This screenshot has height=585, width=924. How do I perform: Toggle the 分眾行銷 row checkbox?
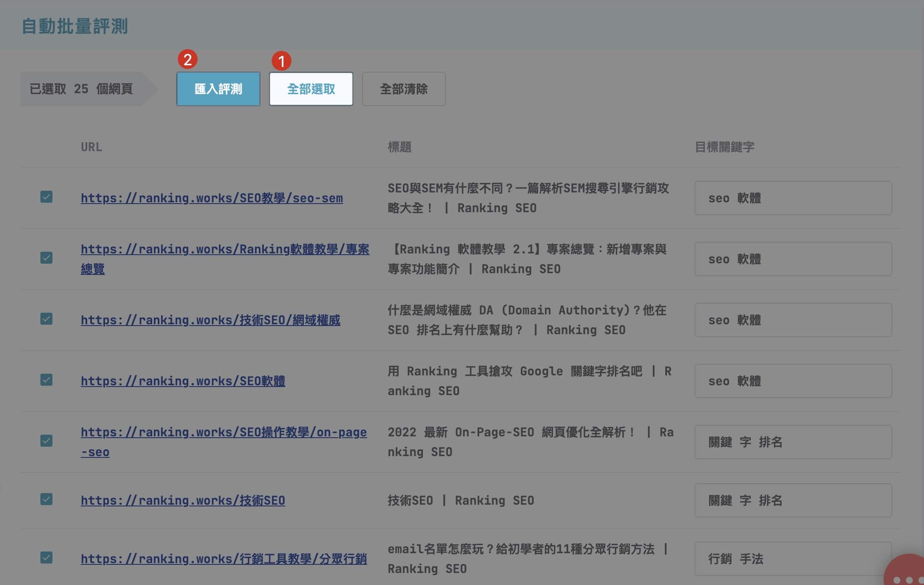[46, 558]
